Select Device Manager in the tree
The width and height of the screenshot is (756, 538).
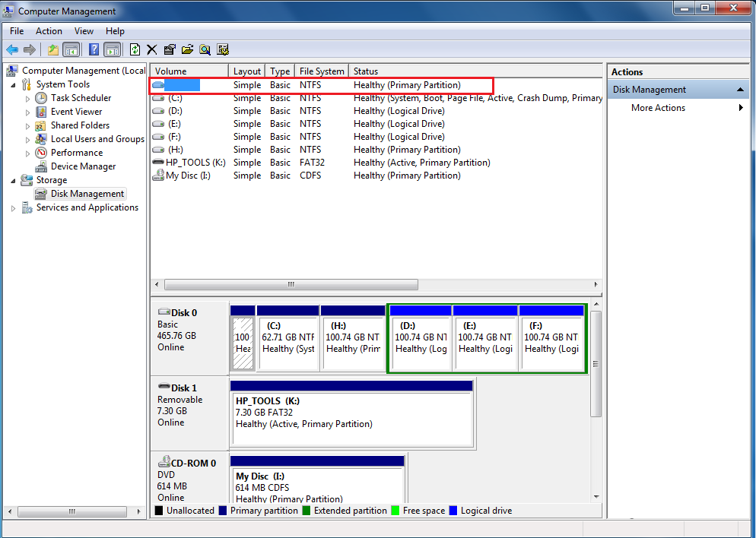(x=83, y=166)
